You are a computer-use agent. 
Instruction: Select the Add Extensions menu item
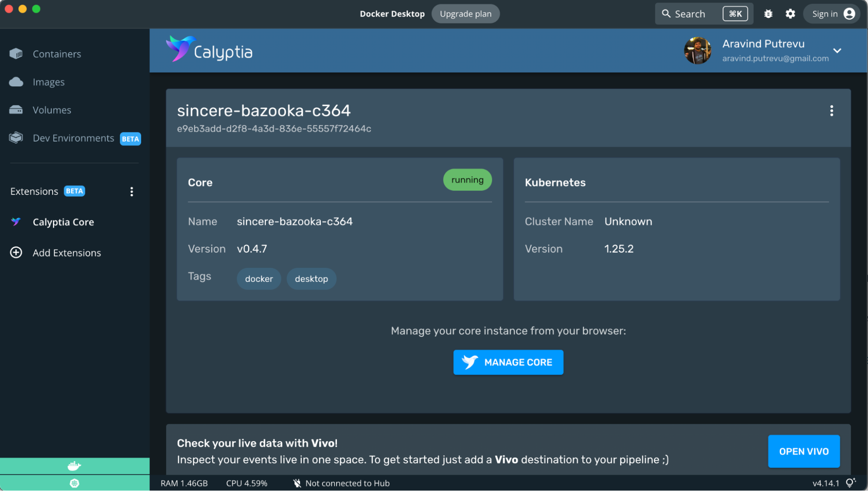tap(67, 252)
